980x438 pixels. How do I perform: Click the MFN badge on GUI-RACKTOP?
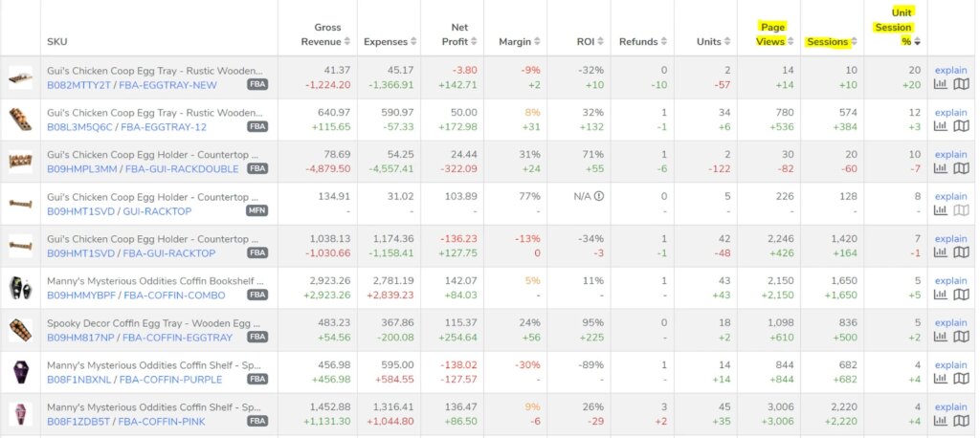256,210
